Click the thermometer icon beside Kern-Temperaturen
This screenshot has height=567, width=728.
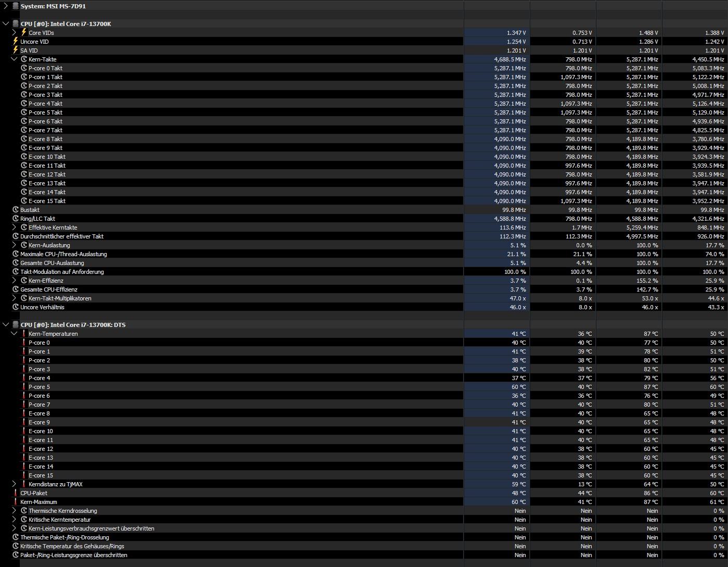[x=24, y=334]
